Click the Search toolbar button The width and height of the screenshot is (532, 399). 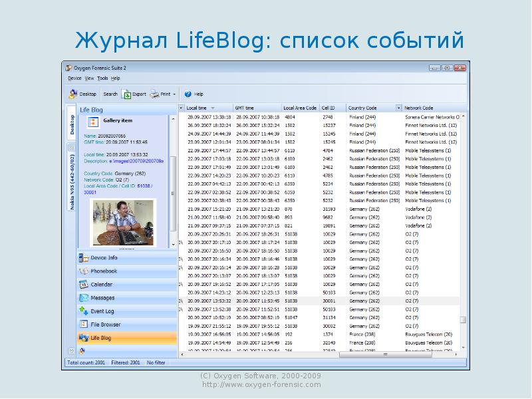110,94
